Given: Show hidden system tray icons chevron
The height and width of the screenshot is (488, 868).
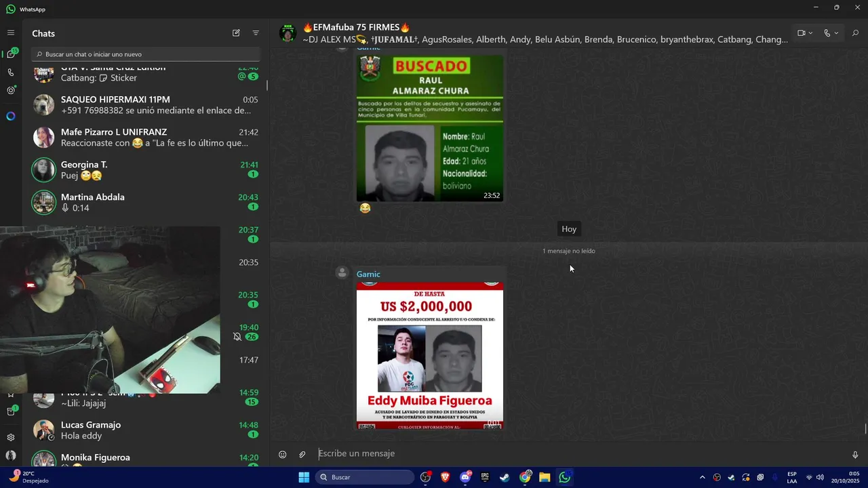Looking at the screenshot, I should click(702, 477).
